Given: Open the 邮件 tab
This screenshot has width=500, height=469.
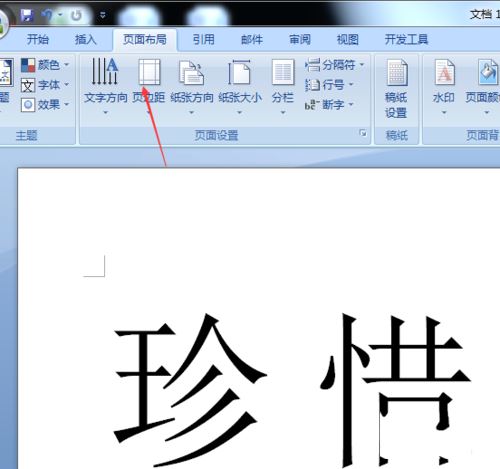Looking at the screenshot, I should pyautogui.click(x=252, y=40).
